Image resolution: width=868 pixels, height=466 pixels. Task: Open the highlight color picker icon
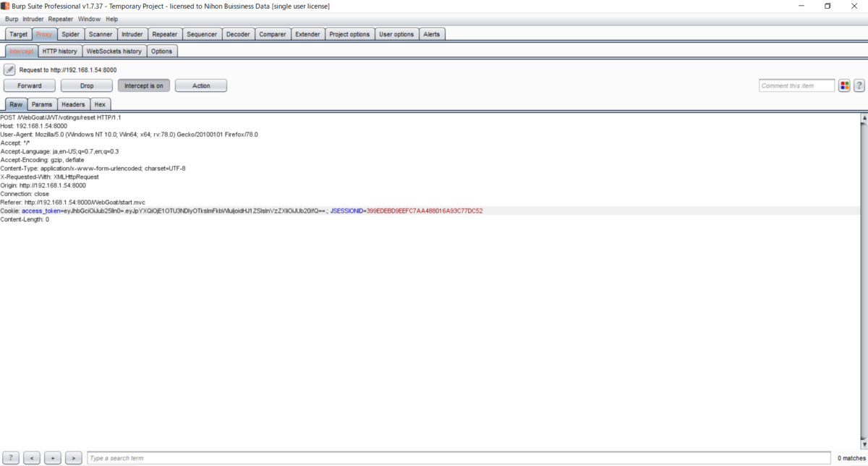844,85
